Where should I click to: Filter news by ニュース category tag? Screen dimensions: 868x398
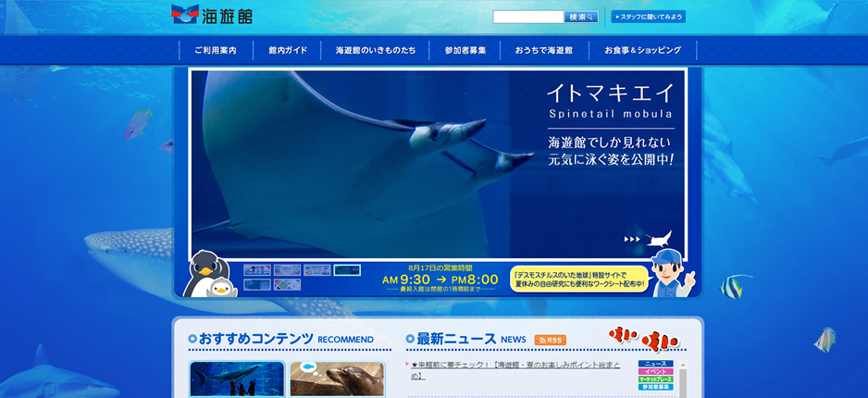(x=656, y=364)
